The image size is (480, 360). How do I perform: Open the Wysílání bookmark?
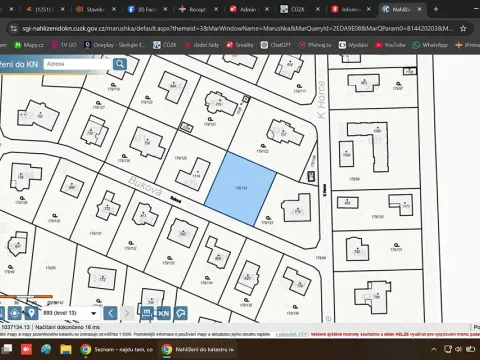353,45
